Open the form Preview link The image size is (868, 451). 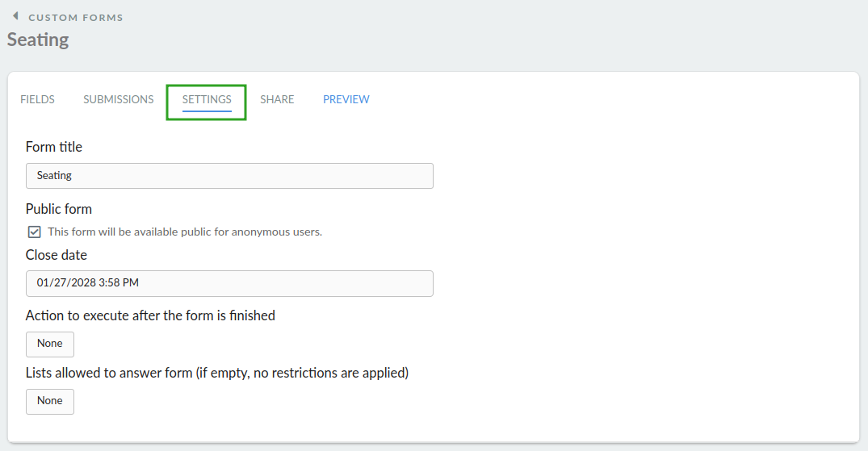pyautogui.click(x=346, y=99)
